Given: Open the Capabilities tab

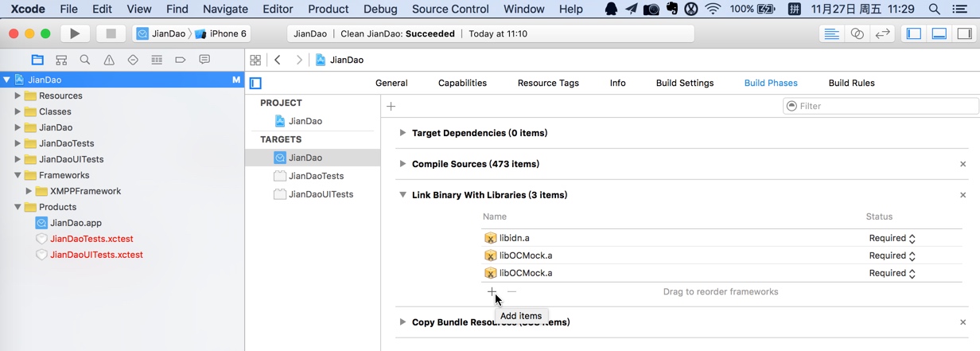Looking at the screenshot, I should tap(462, 83).
